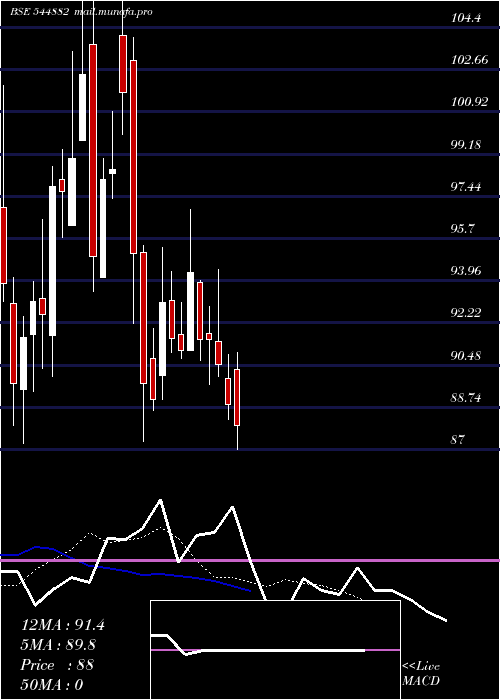The width and height of the screenshot is (500, 700).
Task: Click the 90.48 price axis label
Action: [466, 356]
